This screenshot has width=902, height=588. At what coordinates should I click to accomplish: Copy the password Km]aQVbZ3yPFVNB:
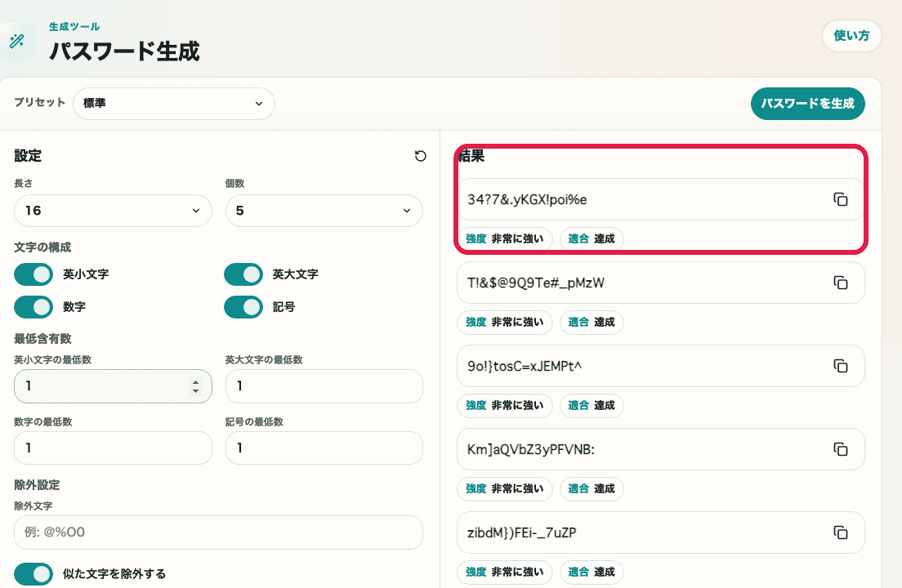tap(841, 449)
